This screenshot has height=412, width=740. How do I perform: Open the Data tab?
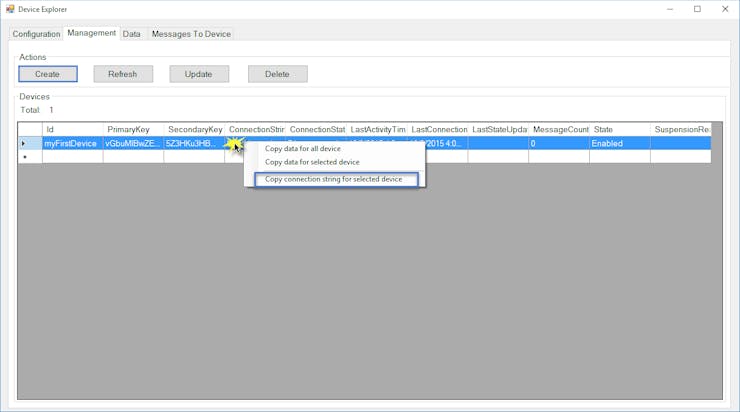point(132,34)
